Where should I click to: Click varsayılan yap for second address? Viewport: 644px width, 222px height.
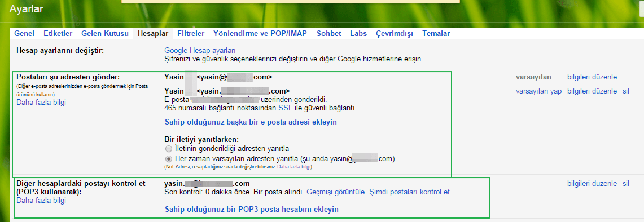pos(538,91)
